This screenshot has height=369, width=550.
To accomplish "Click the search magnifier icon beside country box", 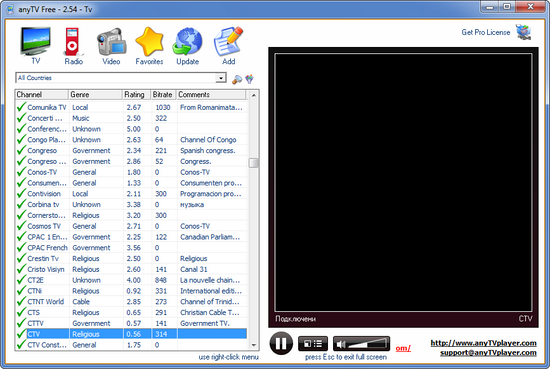I will pos(237,79).
